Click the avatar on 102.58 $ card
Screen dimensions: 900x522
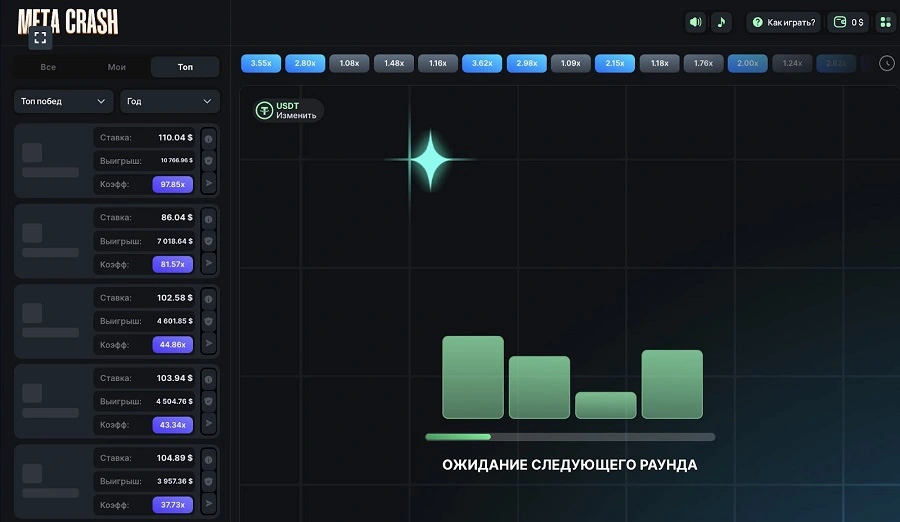[32, 313]
